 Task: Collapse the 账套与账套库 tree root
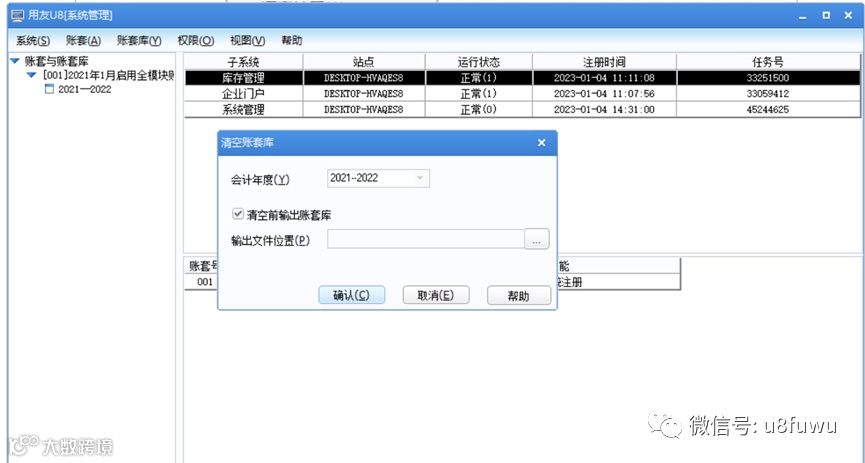pos(15,61)
